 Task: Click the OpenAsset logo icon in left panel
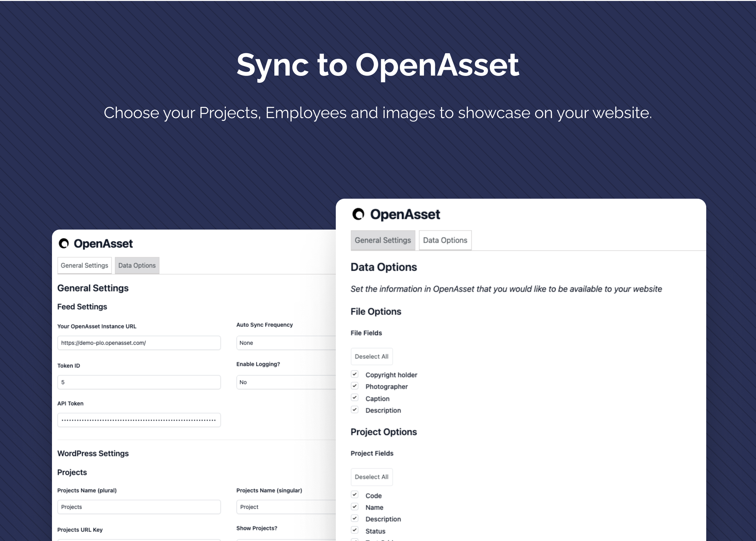(x=64, y=243)
